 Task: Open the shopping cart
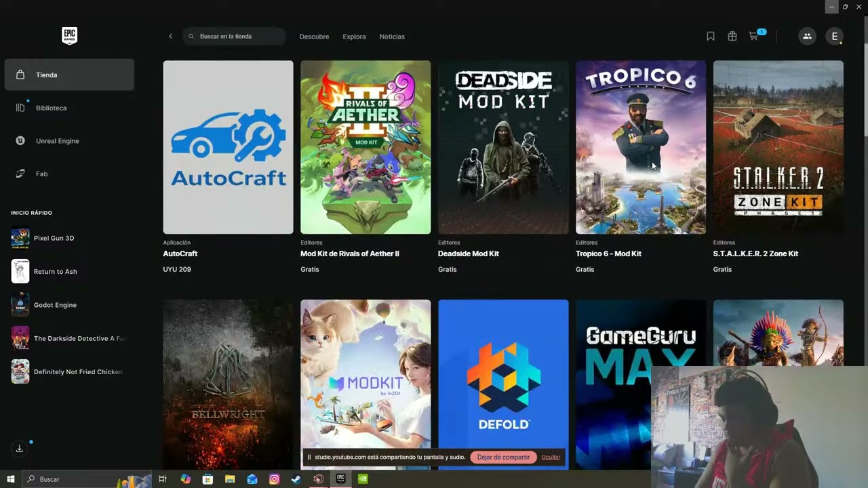point(754,37)
